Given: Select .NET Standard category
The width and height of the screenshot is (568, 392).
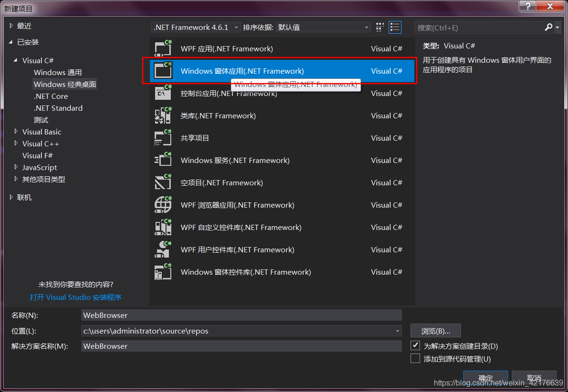Looking at the screenshot, I should click(x=58, y=108).
